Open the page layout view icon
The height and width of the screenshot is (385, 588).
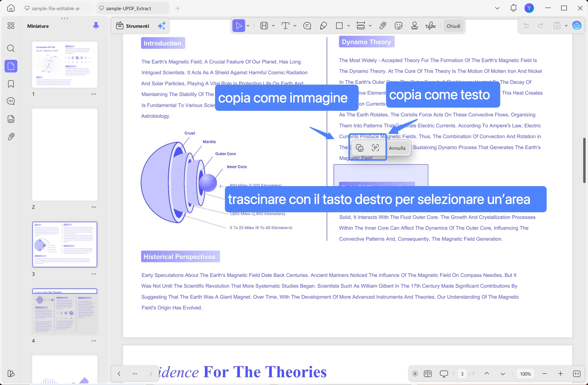[x=428, y=374]
